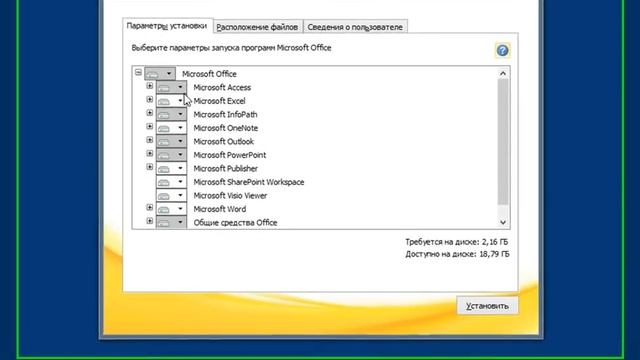
Task: Expand the Microsoft Publisher tree node
Action: (x=150, y=167)
